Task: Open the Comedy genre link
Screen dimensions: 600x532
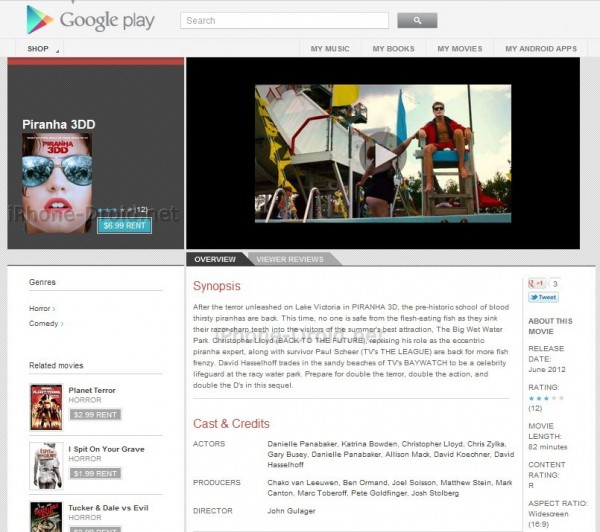Action: pos(45,324)
